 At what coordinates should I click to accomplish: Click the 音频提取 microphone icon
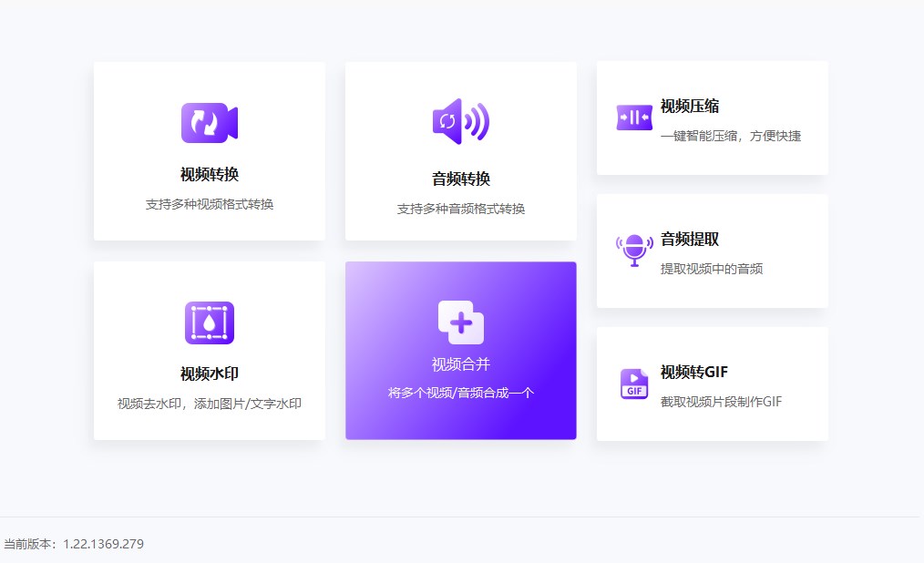point(634,246)
